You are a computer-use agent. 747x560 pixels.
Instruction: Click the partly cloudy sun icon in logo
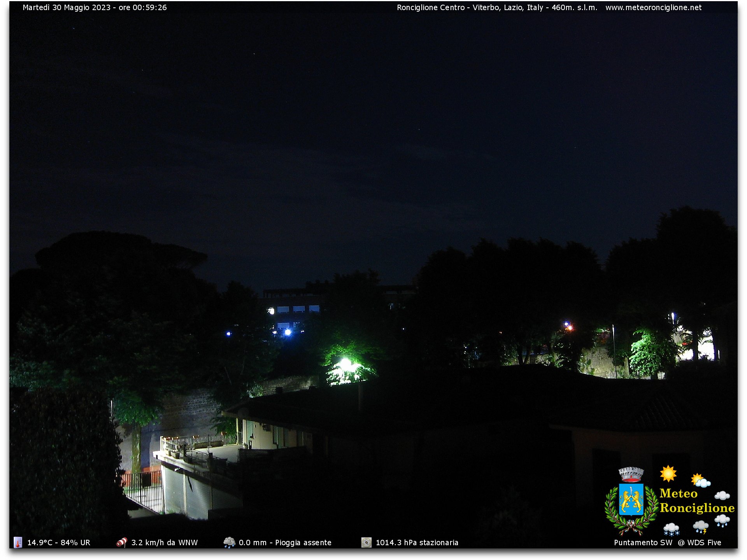[700, 481]
